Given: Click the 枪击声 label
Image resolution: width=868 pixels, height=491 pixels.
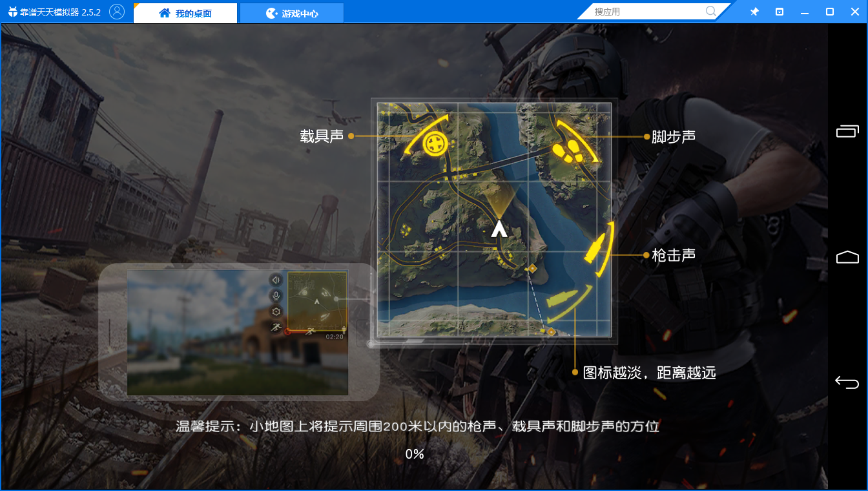Looking at the screenshot, I should tap(674, 255).
